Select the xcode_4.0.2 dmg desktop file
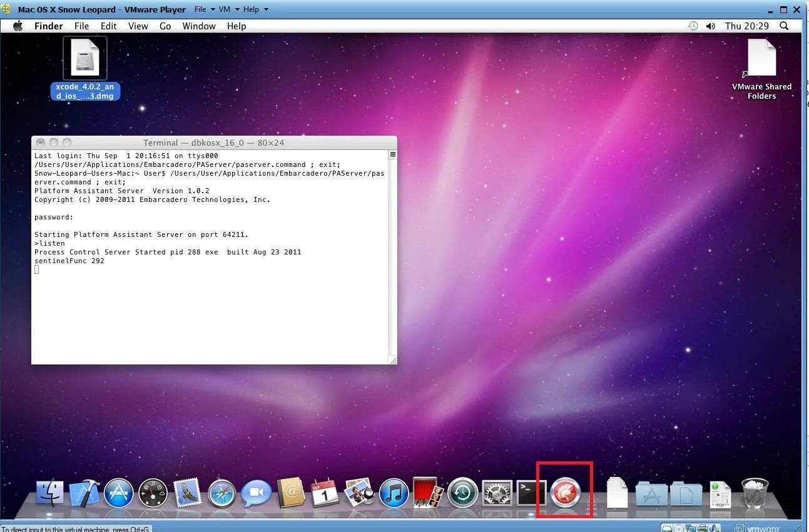Screen dimensions: 809x532 coord(85,68)
